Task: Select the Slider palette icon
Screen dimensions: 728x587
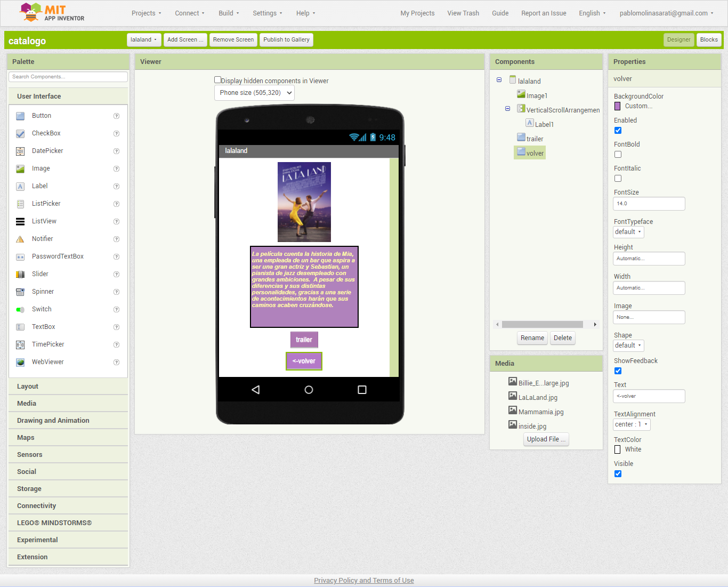Action: [x=20, y=274]
